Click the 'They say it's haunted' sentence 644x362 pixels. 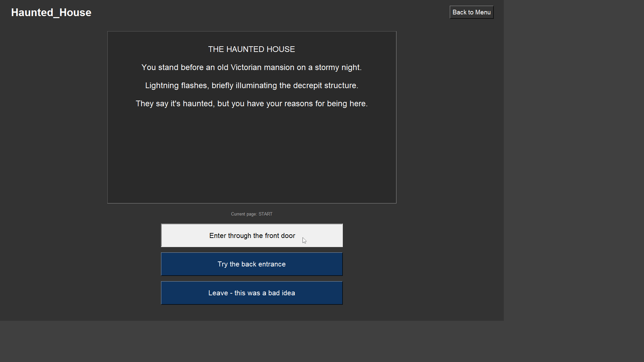[252, 104]
